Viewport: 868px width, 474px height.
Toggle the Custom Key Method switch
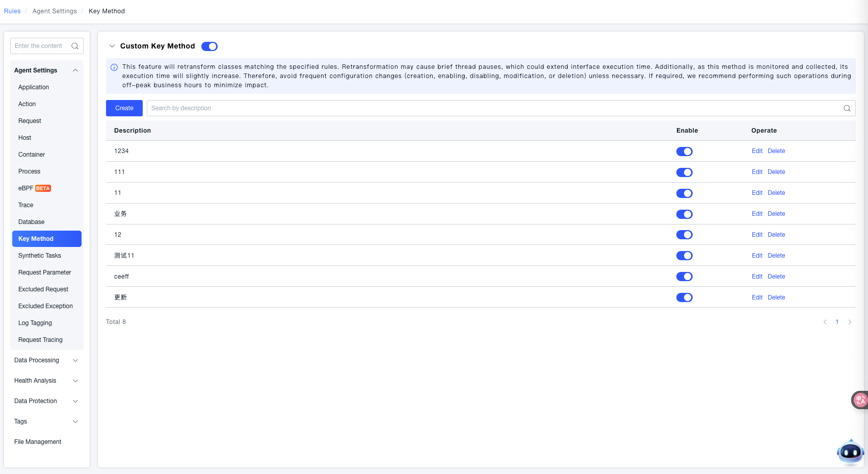click(209, 46)
